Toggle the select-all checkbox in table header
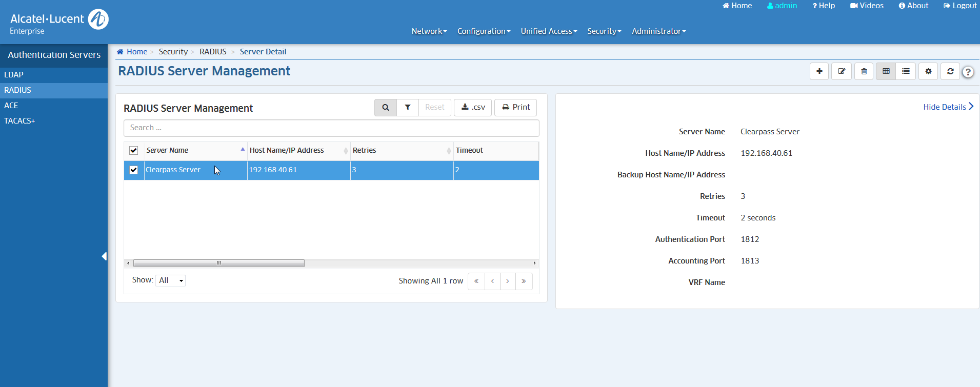Image resolution: width=980 pixels, height=387 pixels. coord(134,150)
